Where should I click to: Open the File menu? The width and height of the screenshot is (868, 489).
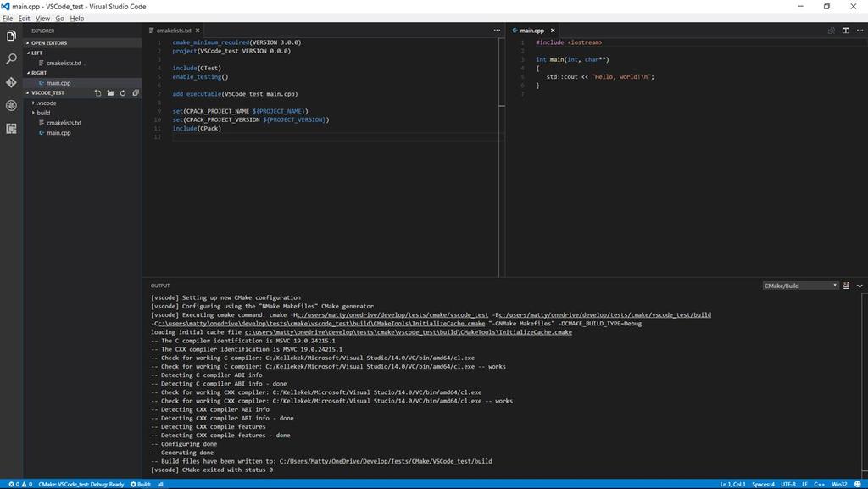pyautogui.click(x=8, y=19)
